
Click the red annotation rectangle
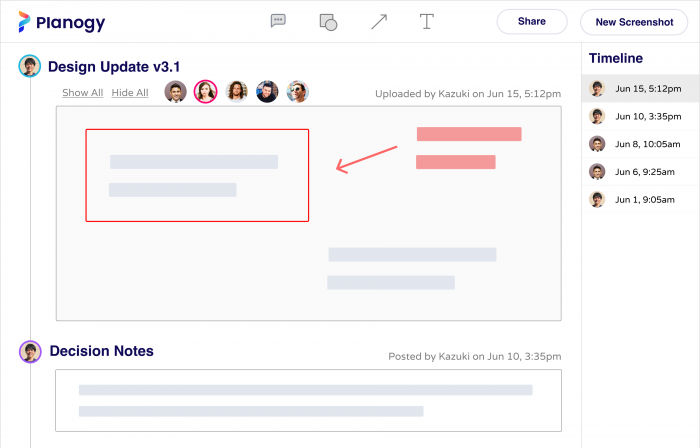[x=197, y=175]
